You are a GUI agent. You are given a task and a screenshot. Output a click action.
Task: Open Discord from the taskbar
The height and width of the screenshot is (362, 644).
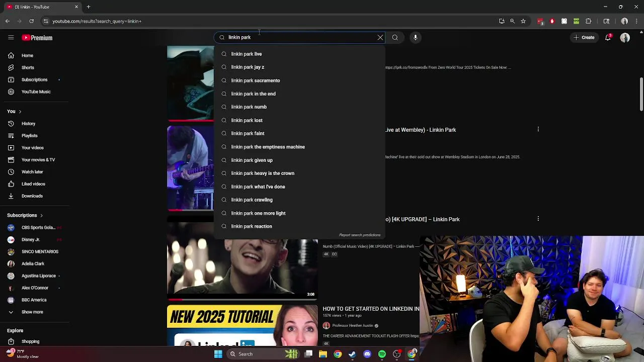367,354
